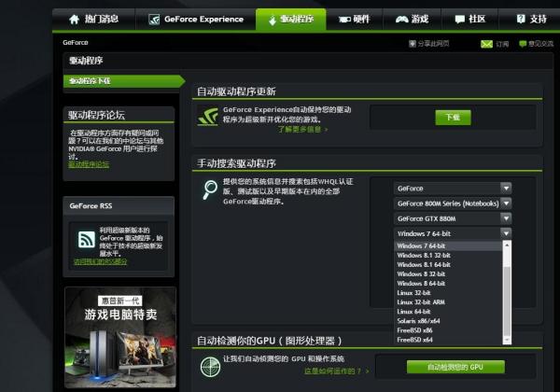This screenshot has width=560, height=392.
Task: Choose Windows 8.1 32-bit option
Action: pyautogui.click(x=448, y=255)
